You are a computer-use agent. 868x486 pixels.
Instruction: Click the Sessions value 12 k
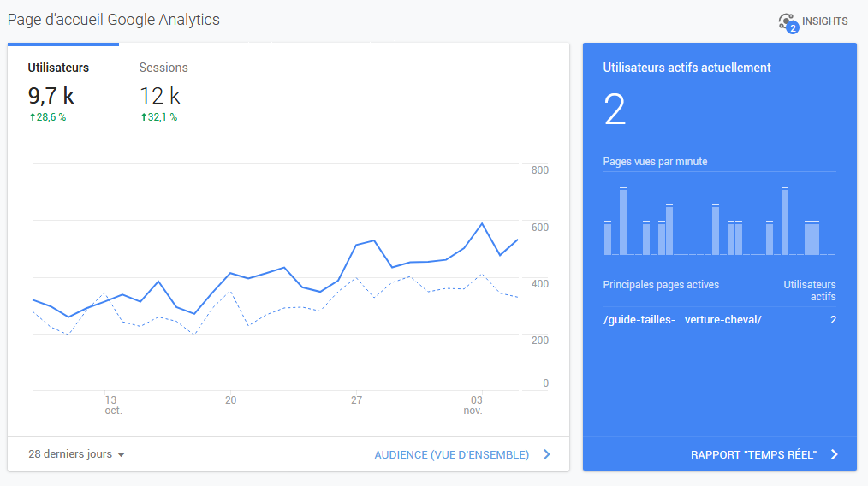(x=159, y=96)
